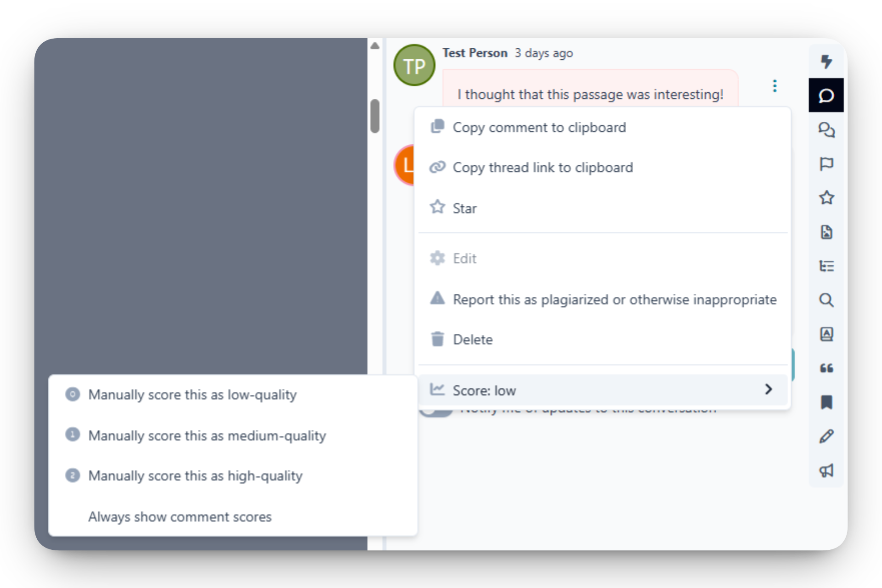Click the quotation marks sidebar icon

[x=826, y=368]
